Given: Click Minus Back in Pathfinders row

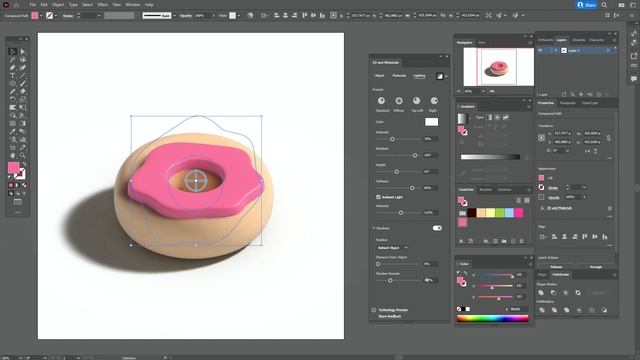Looking at the screenshot, I should point(604,310).
